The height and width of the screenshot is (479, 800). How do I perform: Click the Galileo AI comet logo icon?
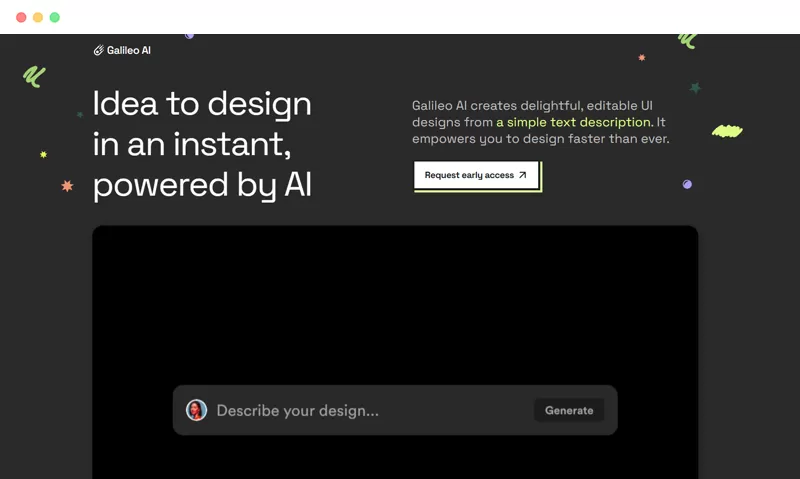point(98,50)
